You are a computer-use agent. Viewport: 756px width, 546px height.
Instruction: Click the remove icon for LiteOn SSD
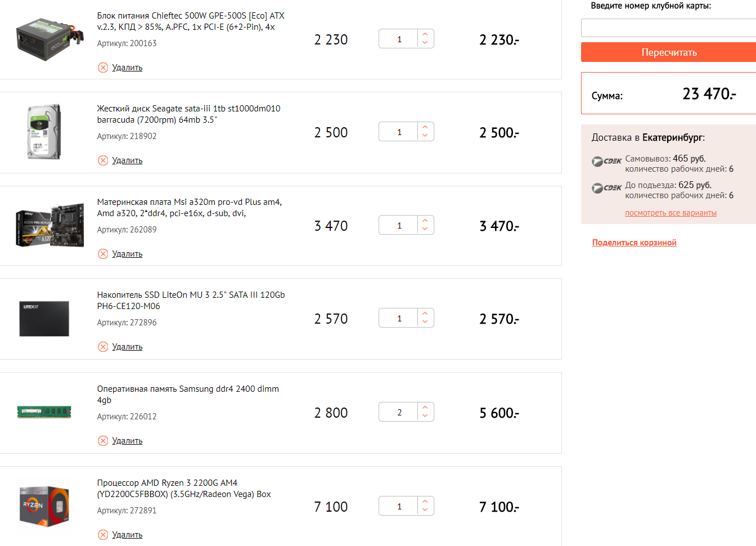pyautogui.click(x=103, y=347)
